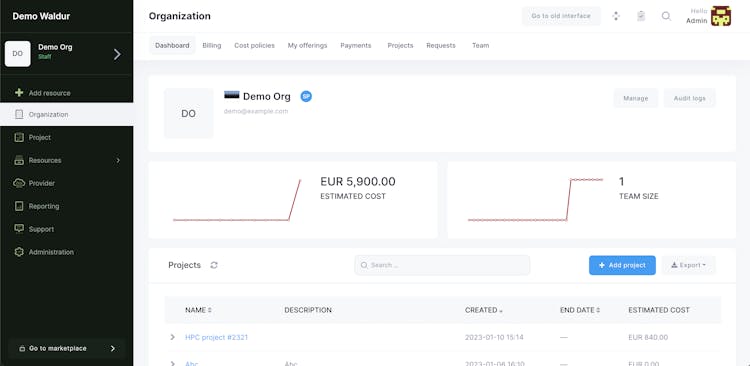This screenshot has width=750, height=366.
Task: Expand the HPC project #2321 row
Action: (x=173, y=337)
